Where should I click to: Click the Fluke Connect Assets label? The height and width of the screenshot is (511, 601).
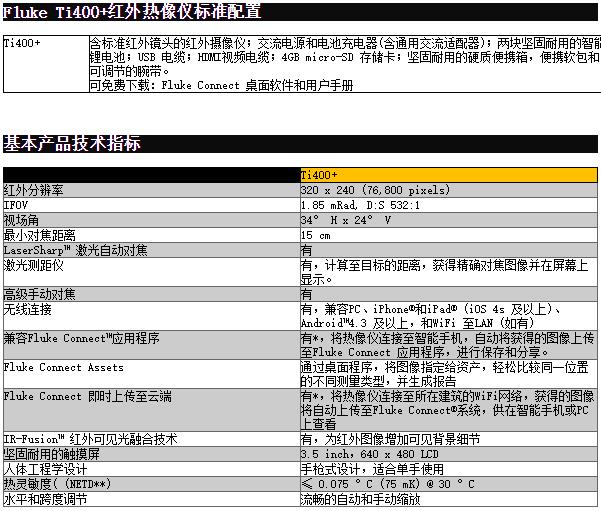point(64,367)
